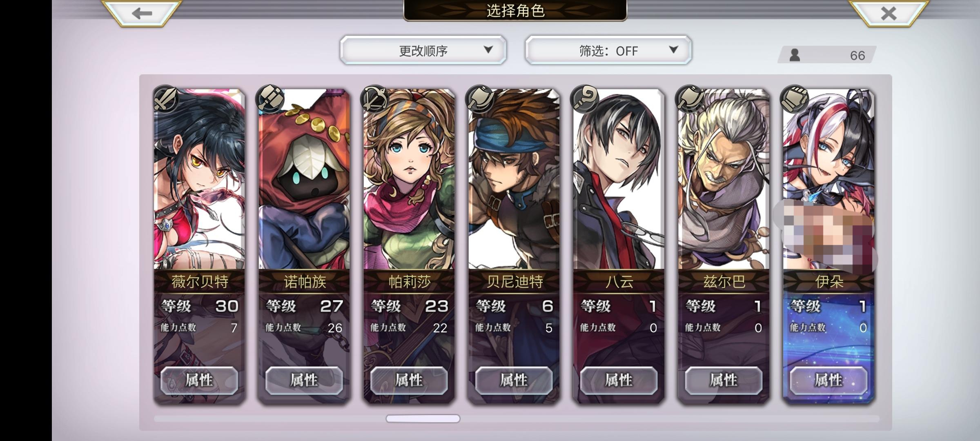
Task: Tap the bow class icon on 帕莉莎's card
Action: pyautogui.click(x=375, y=98)
